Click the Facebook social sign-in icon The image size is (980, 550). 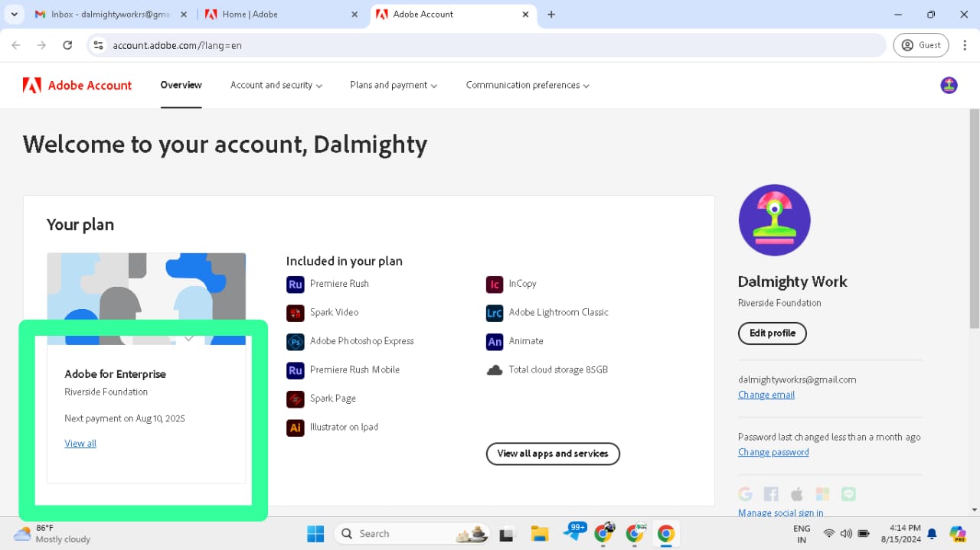(771, 494)
